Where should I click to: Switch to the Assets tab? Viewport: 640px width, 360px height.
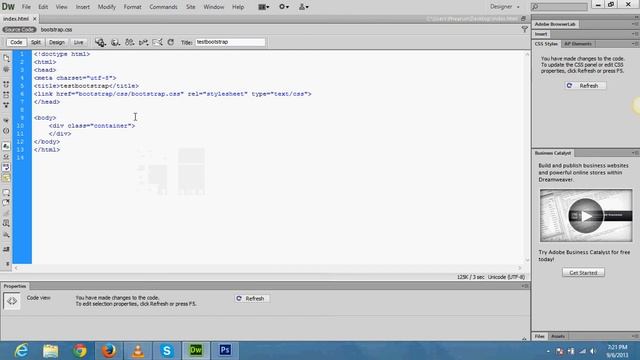tap(558, 336)
